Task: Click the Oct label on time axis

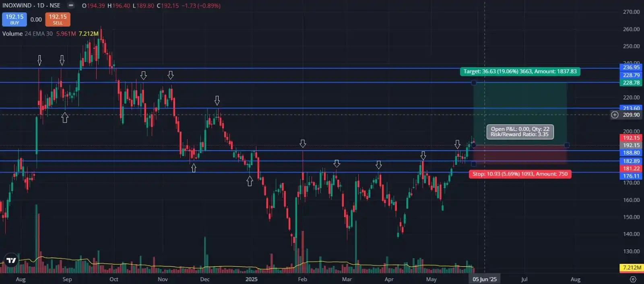Action: pyautogui.click(x=114, y=279)
